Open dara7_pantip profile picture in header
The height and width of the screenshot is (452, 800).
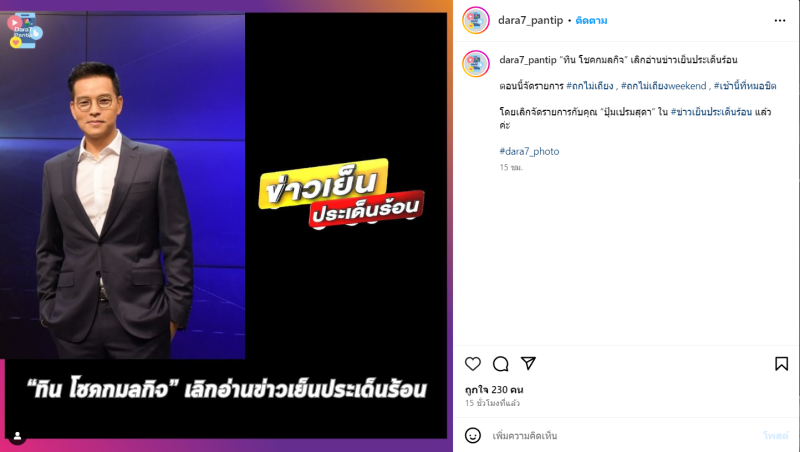coord(476,20)
